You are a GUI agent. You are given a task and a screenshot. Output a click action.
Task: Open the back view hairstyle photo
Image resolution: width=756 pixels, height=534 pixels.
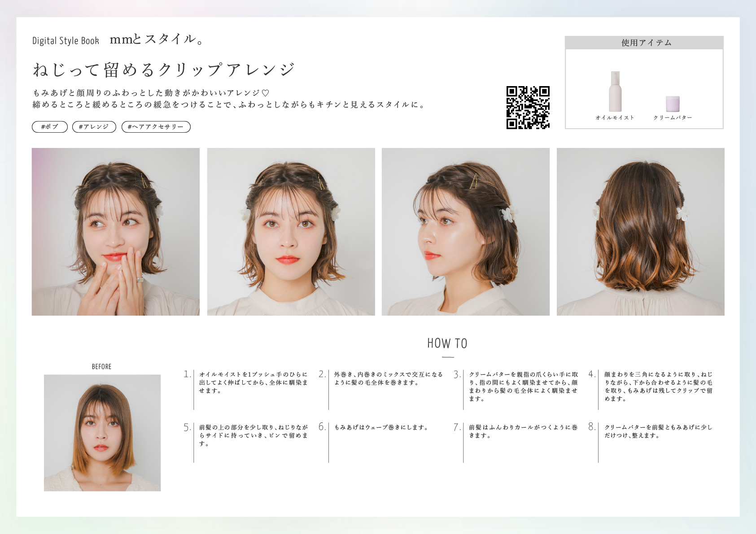640,232
